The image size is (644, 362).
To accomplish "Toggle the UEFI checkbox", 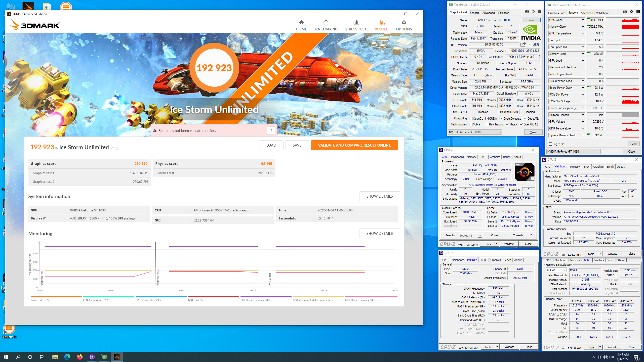I will (530, 44).
